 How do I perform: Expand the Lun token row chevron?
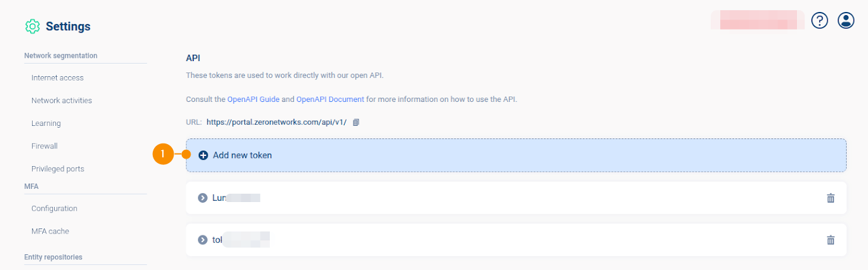tap(203, 198)
